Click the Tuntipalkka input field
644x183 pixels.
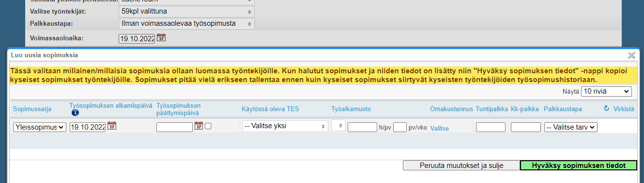coord(491,127)
